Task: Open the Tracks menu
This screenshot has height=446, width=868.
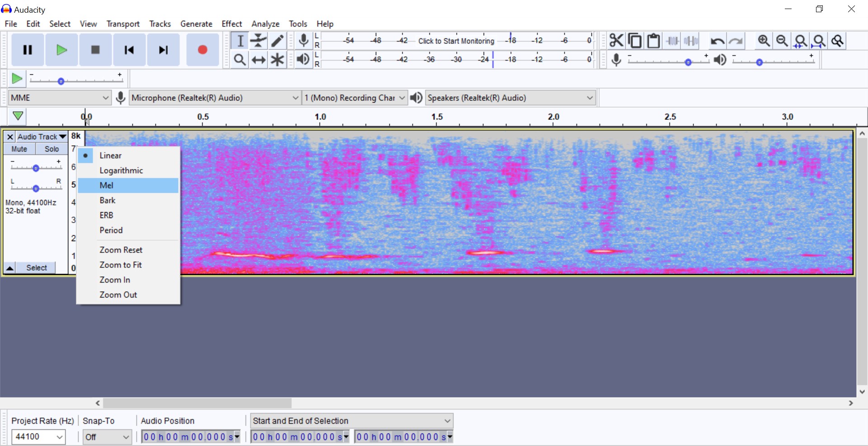Action: pyautogui.click(x=160, y=24)
